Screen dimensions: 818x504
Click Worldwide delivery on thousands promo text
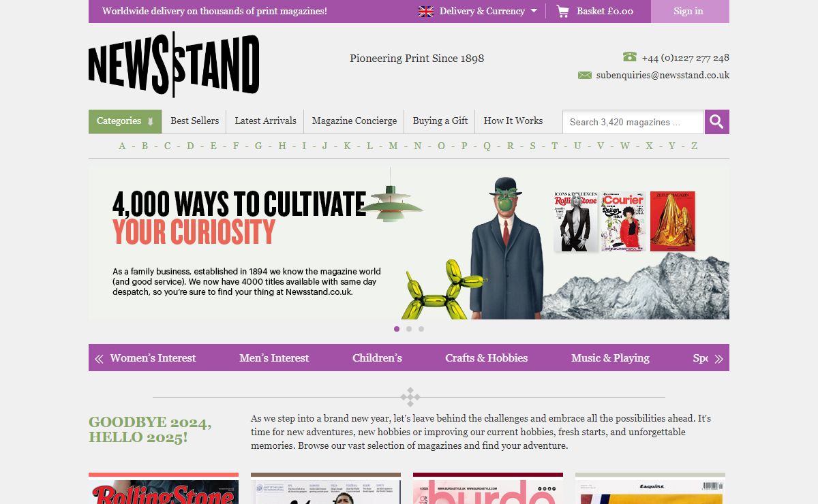click(x=215, y=11)
